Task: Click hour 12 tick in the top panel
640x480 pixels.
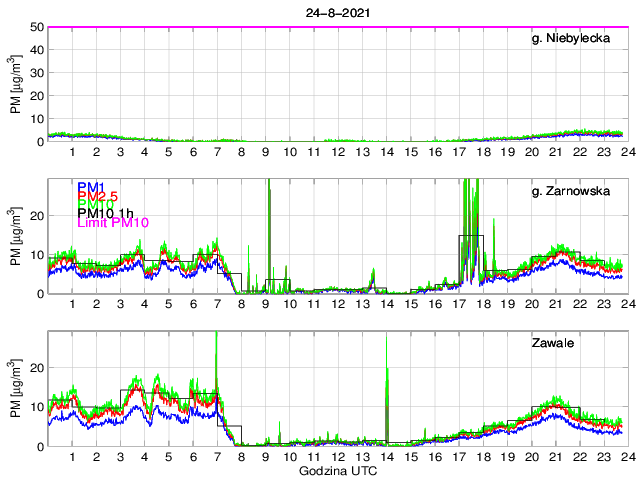Action: [338, 152]
